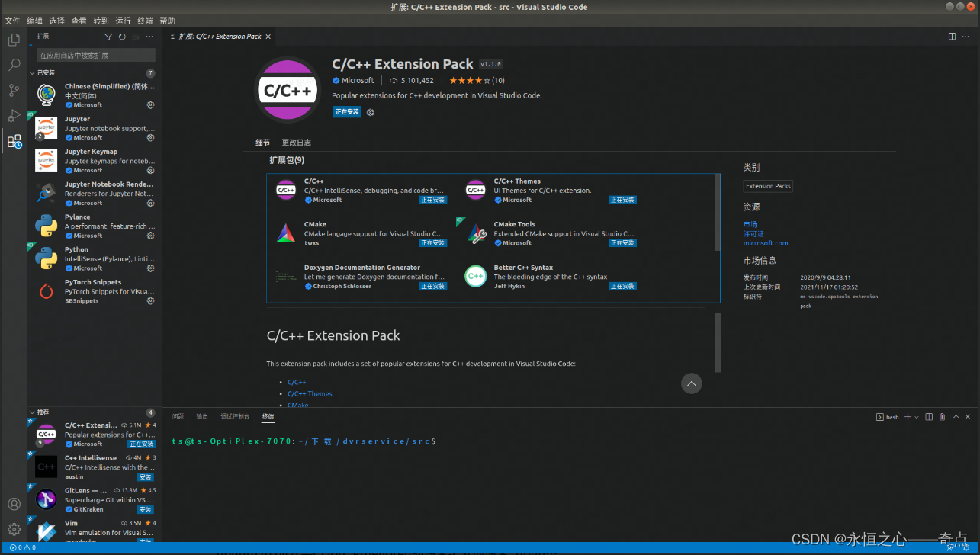Image resolution: width=980 pixels, height=555 pixels.
Task: Switch to the 细节 details tab
Action: click(x=262, y=143)
